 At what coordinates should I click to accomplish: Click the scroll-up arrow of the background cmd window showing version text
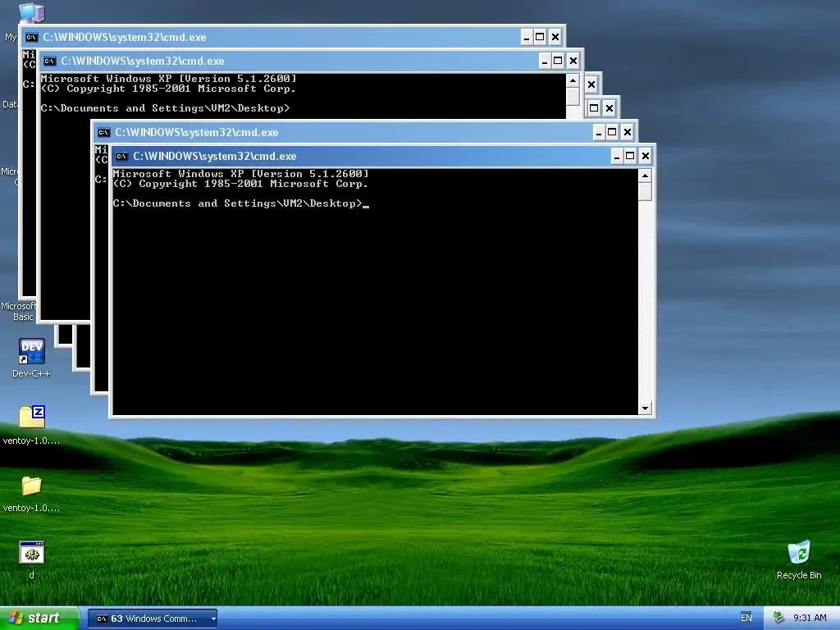573,81
